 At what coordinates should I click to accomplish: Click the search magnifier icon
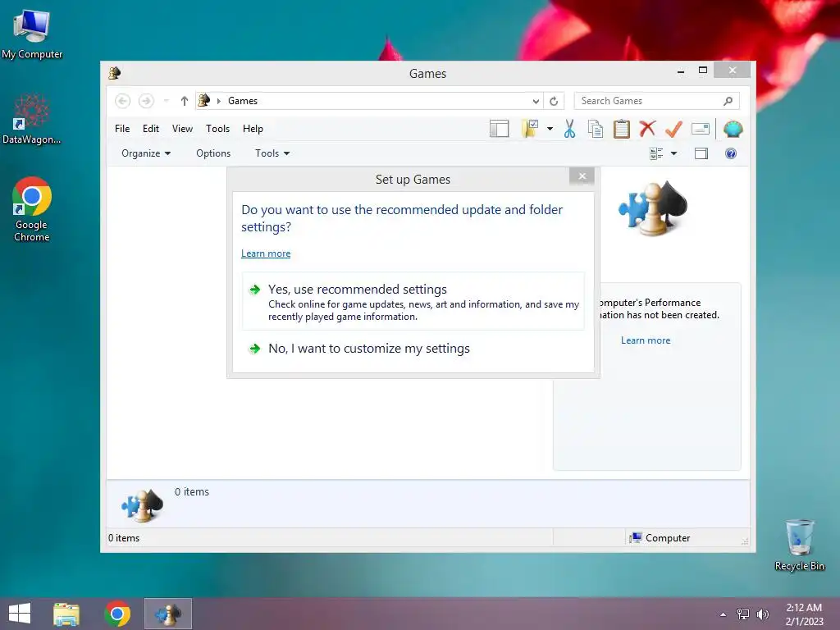click(728, 101)
